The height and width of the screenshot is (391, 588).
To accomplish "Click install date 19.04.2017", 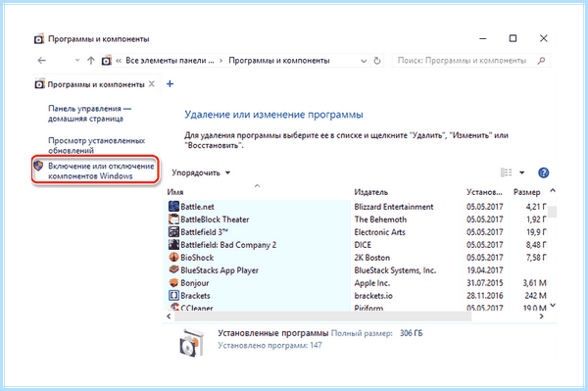I will tap(484, 270).
